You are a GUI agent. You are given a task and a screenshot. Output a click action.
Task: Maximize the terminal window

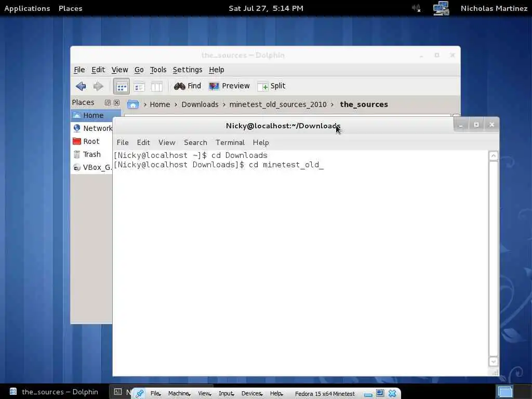coord(476,125)
